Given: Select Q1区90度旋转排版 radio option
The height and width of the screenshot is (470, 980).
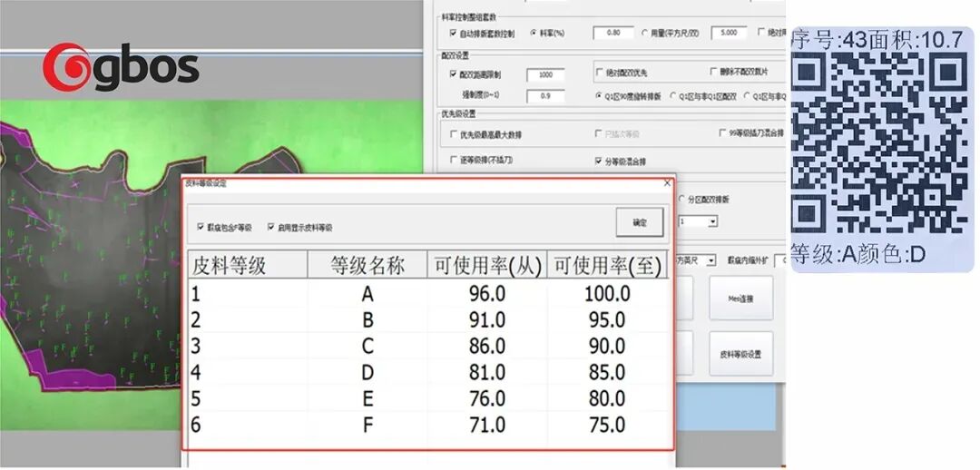Looking at the screenshot, I should (600, 96).
